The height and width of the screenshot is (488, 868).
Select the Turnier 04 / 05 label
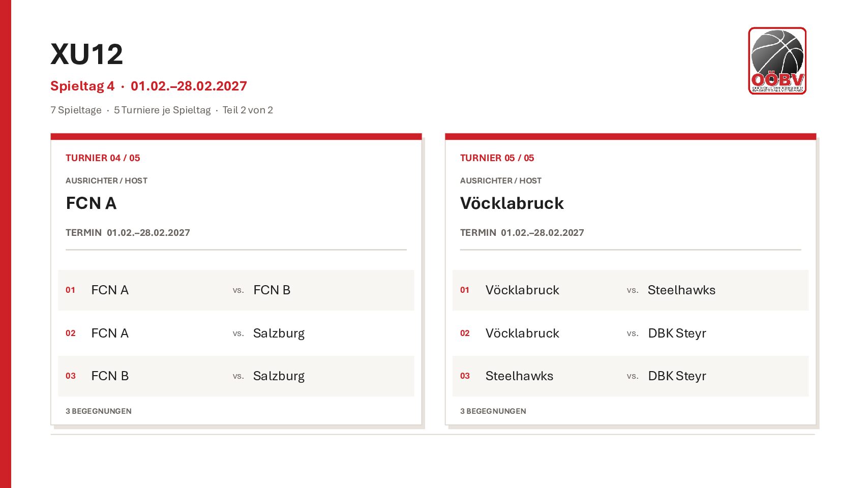tap(103, 158)
